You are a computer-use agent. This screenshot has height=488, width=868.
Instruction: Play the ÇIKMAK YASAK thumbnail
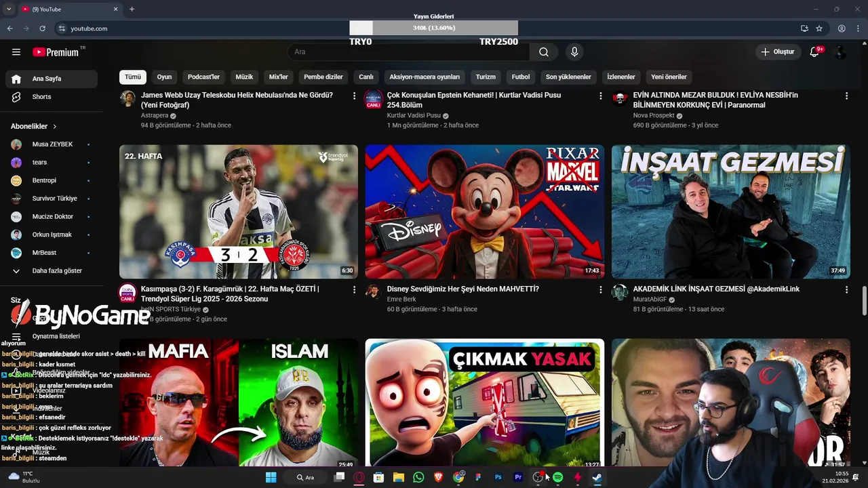pos(485,403)
